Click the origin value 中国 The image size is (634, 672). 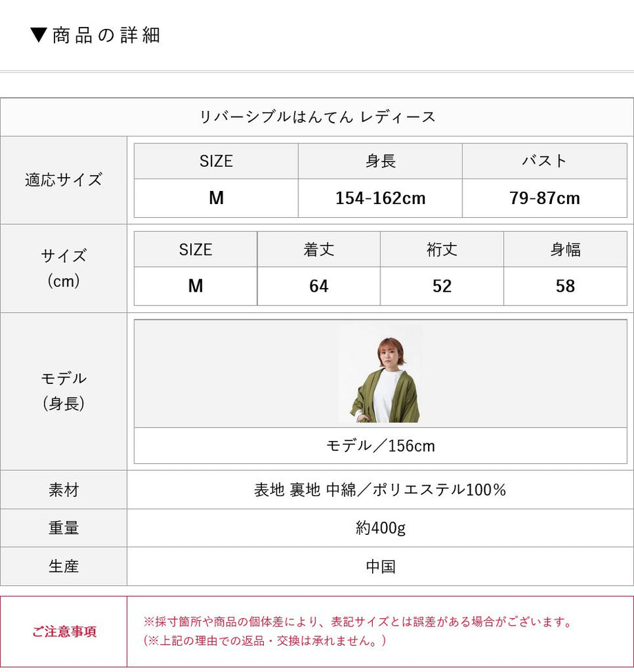[380, 567]
